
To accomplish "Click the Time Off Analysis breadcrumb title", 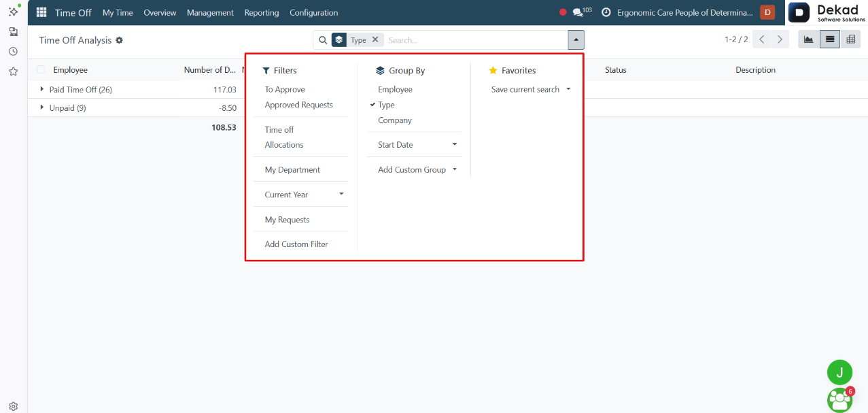I will point(75,40).
